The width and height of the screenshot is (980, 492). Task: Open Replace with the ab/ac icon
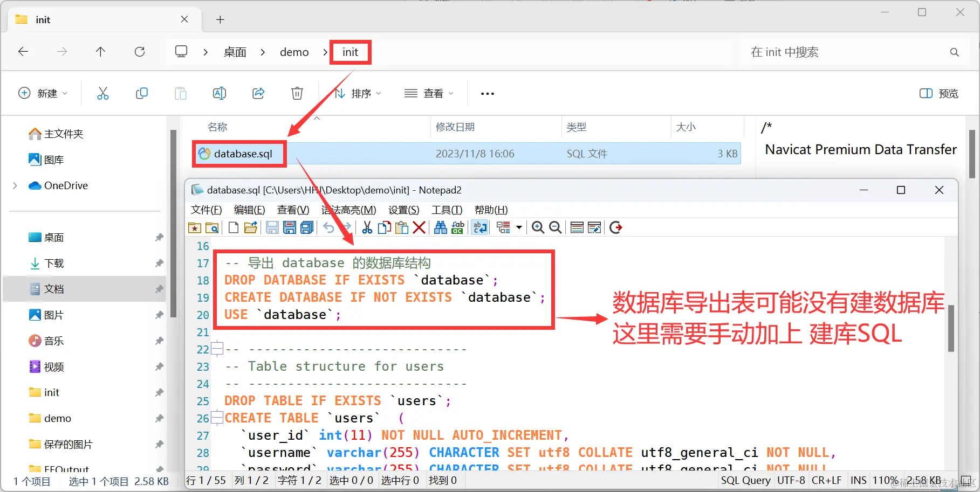tap(458, 228)
